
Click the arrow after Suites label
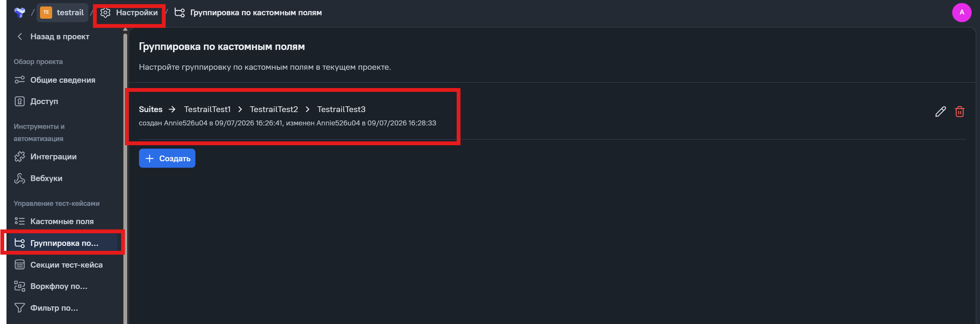point(172,109)
